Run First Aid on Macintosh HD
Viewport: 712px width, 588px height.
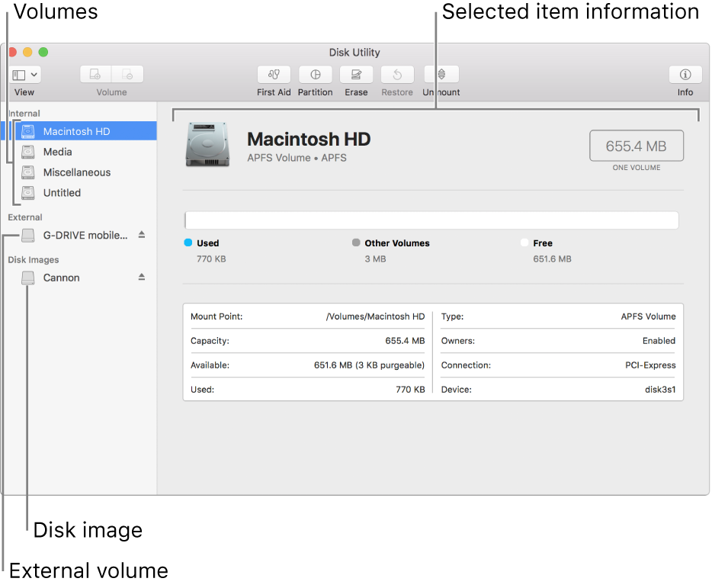pos(274,75)
